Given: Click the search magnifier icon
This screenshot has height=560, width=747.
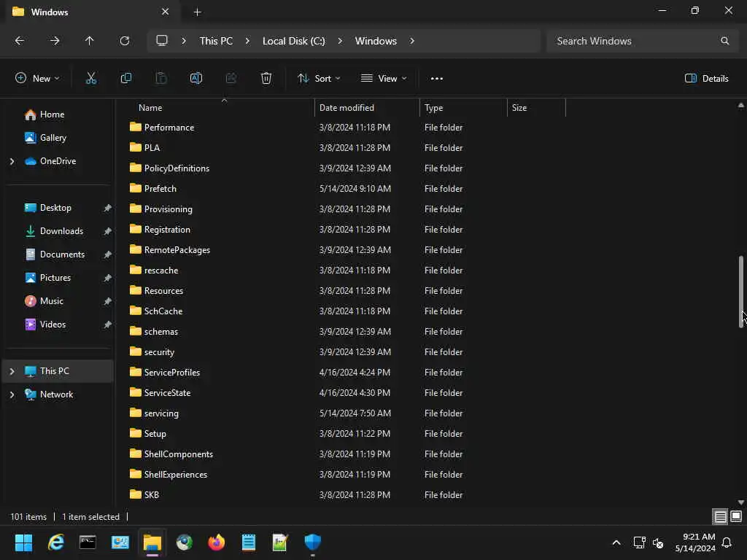Looking at the screenshot, I should pos(724,41).
